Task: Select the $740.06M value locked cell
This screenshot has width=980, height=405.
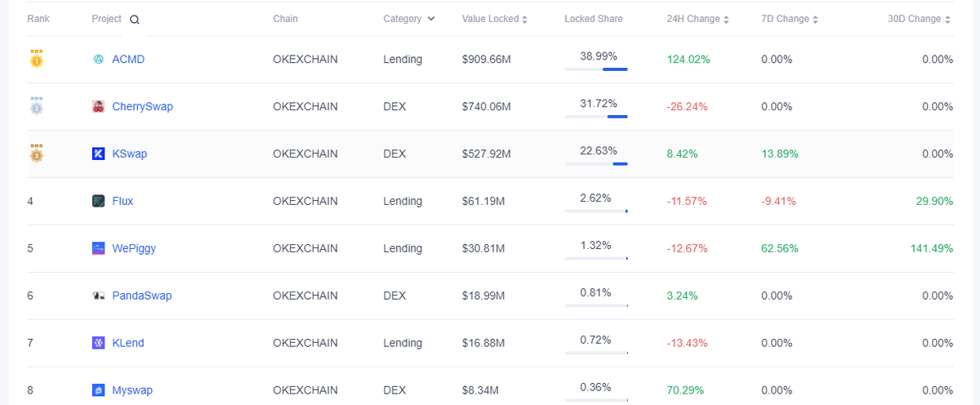Action: (x=486, y=106)
